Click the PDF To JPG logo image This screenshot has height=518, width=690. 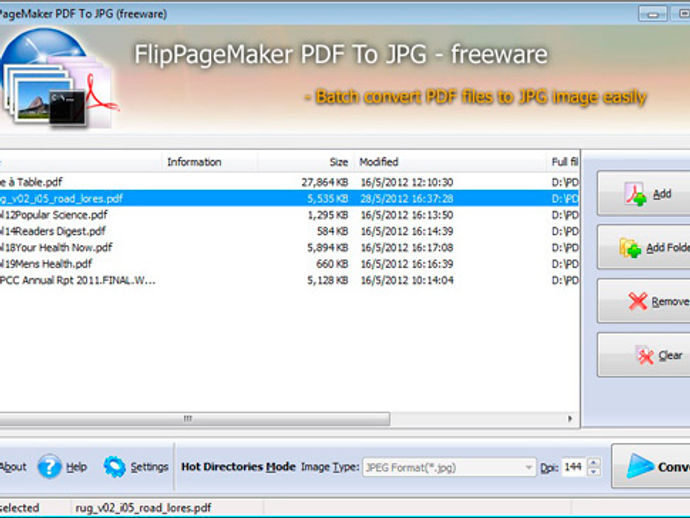[58, 78]
